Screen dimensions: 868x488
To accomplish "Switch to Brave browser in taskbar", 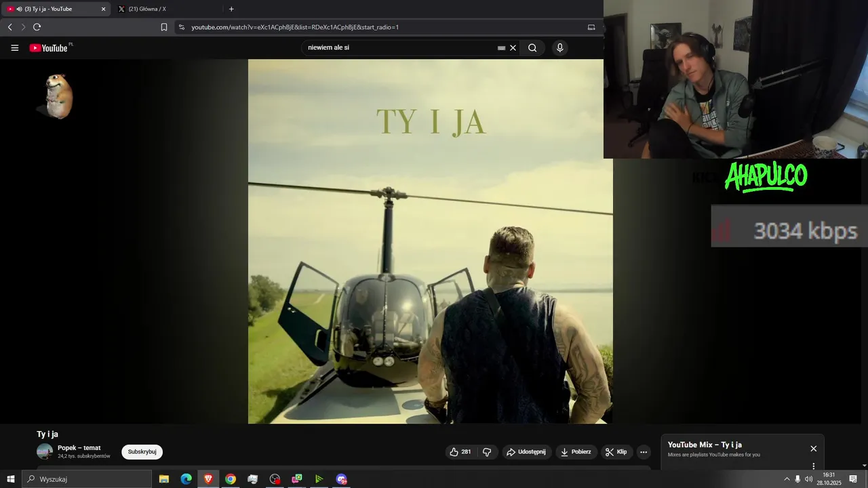I will pyautogui.click(x=208, y=479).
